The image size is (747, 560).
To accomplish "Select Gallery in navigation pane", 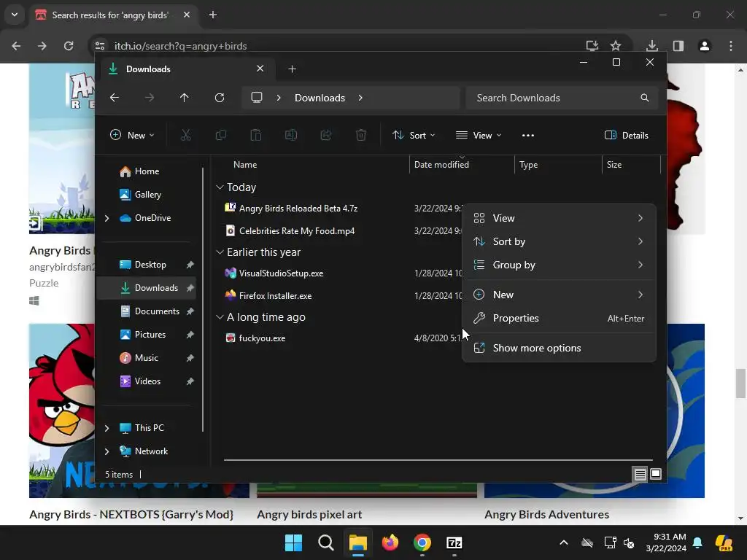I will tap(146, 195).
